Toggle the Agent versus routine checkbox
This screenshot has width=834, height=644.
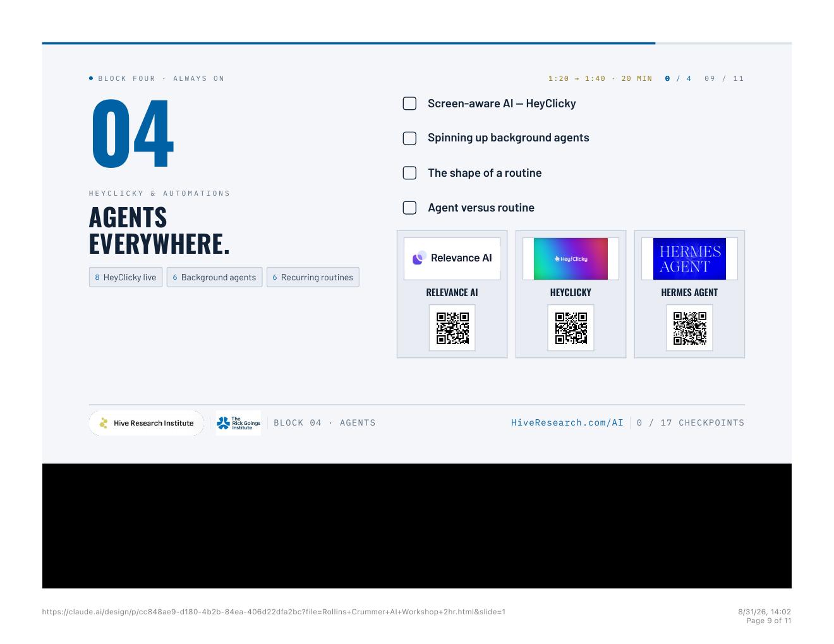click(409, 208)
